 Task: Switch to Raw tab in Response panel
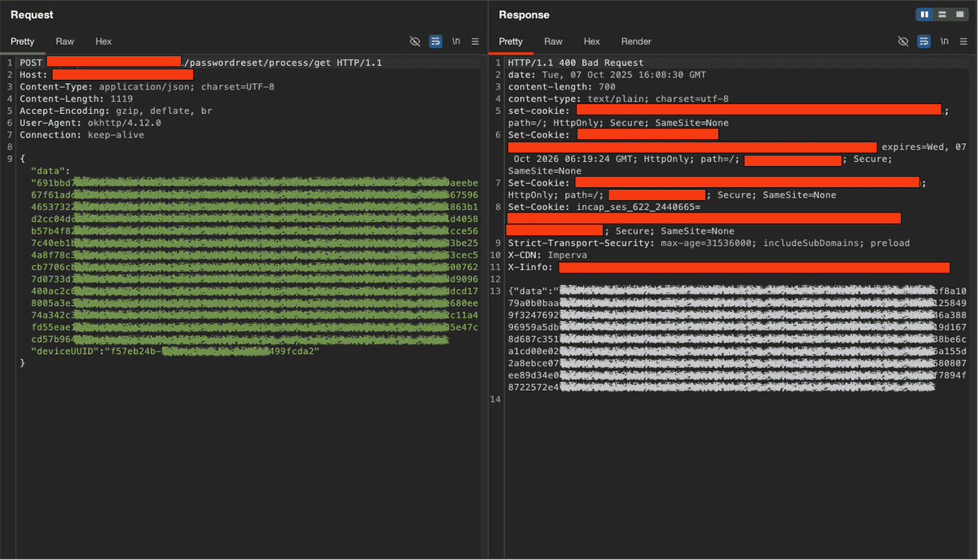pos(553,42)
